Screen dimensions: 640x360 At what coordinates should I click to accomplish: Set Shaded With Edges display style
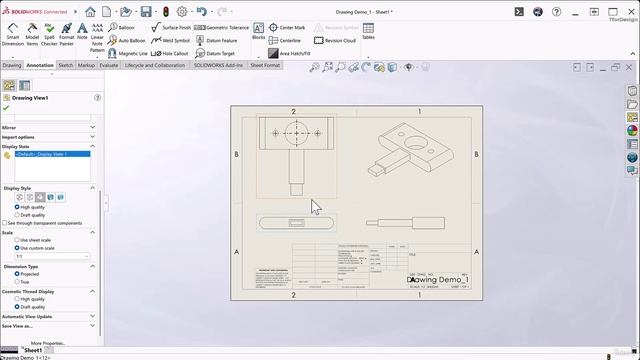(x=50, y=197)
